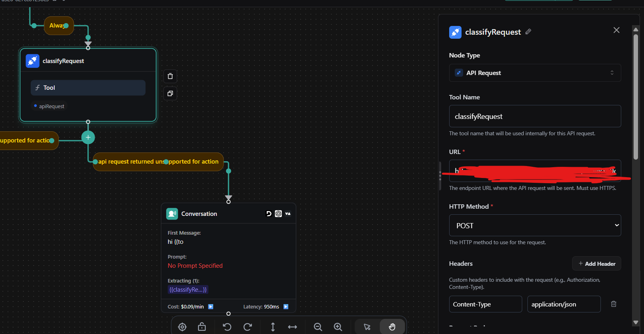The image size is (644, 334).
Task: Click the classifyRequest node's blue plug icon
Action: point(33,61)
